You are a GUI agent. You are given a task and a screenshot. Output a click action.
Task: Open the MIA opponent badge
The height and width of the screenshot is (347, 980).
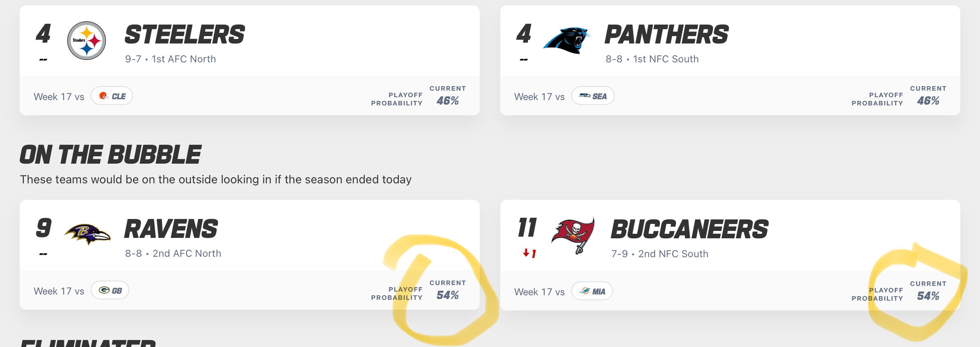tap(592, 291)
